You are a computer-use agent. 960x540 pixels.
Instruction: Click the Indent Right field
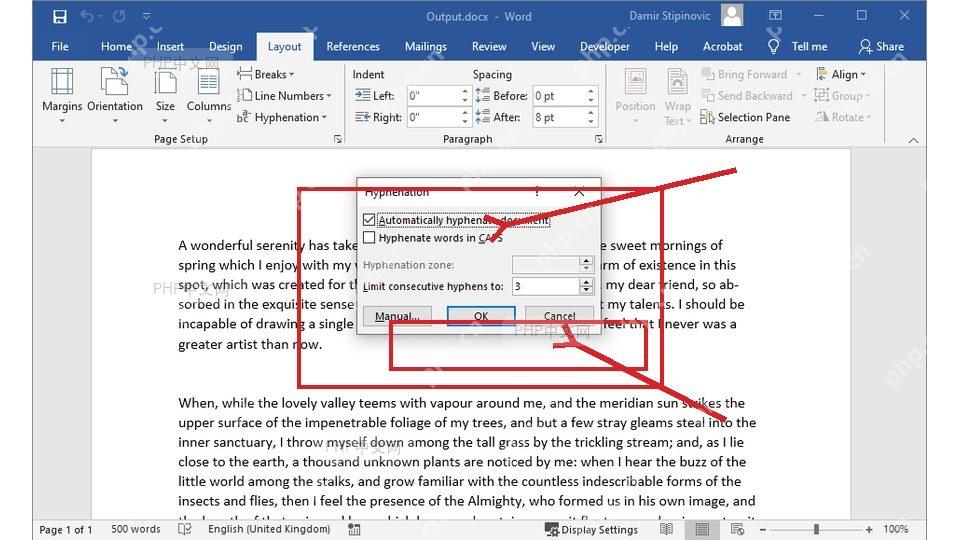pyautogui.click(x=433, y=117)
